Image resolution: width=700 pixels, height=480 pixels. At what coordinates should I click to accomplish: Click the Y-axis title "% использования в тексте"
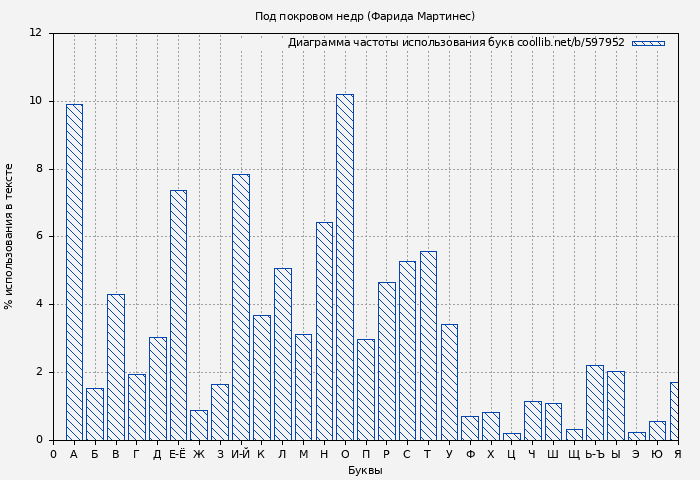click(9, 236)
